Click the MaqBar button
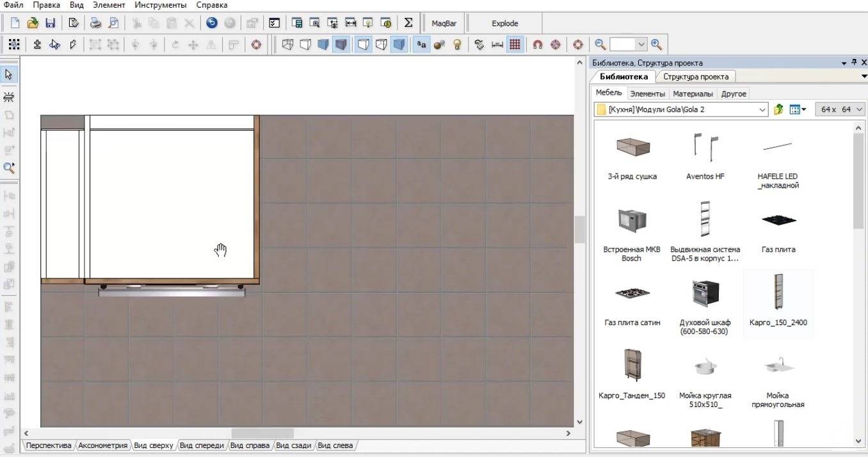This screenshot has width=868, height=457. (x=444, y=24)
